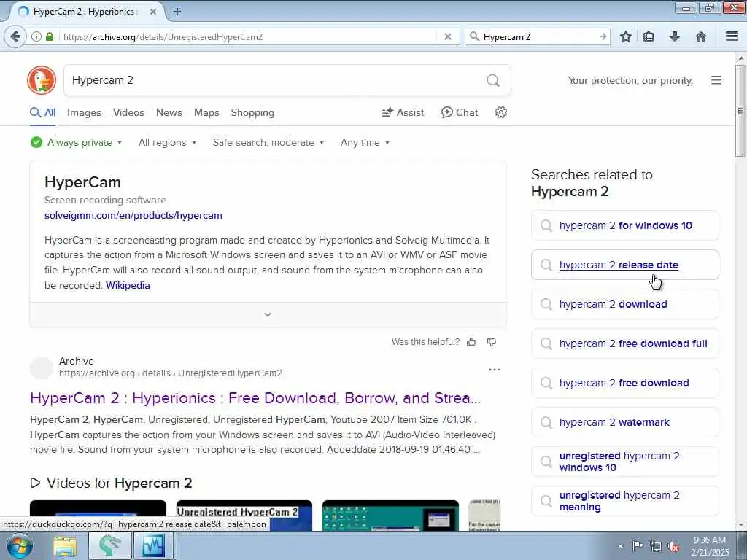Show hidden tray icons arrow
This screenshot has width=747, height=560.
(620, 547)
